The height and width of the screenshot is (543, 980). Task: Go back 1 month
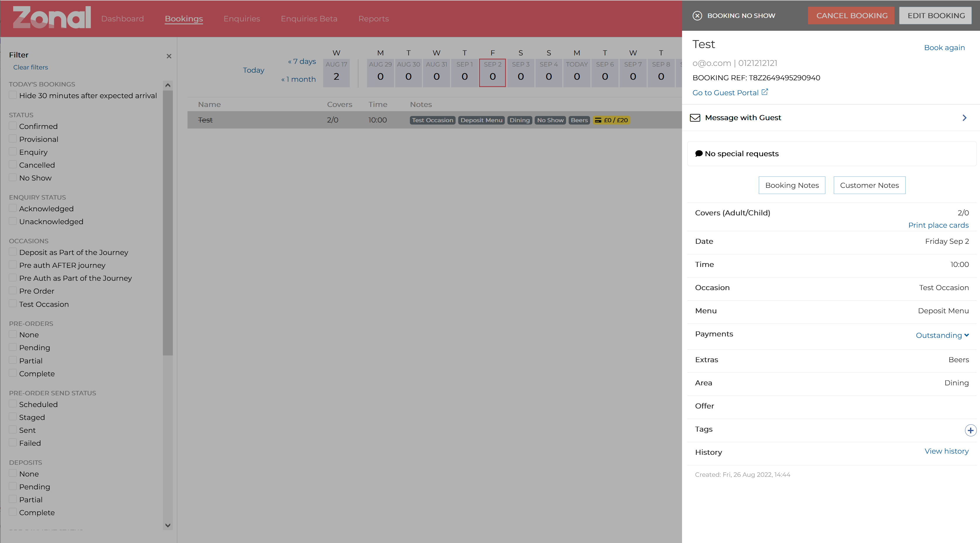298,79
